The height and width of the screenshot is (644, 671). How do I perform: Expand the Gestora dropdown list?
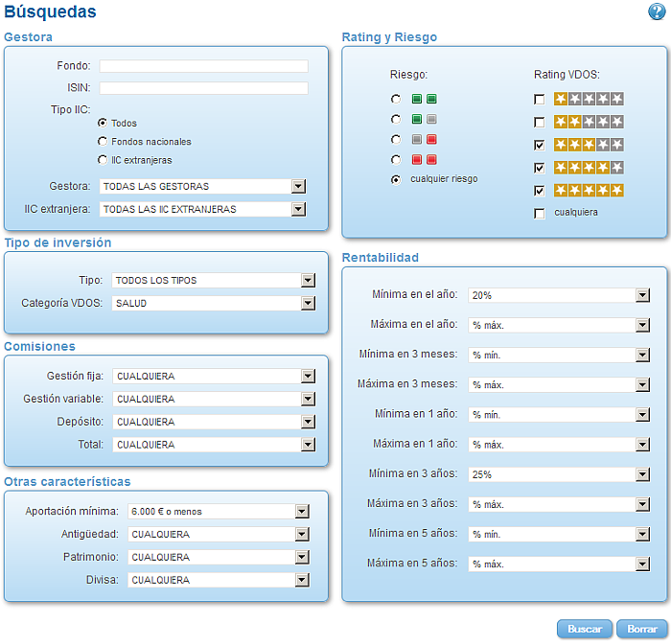203,187
